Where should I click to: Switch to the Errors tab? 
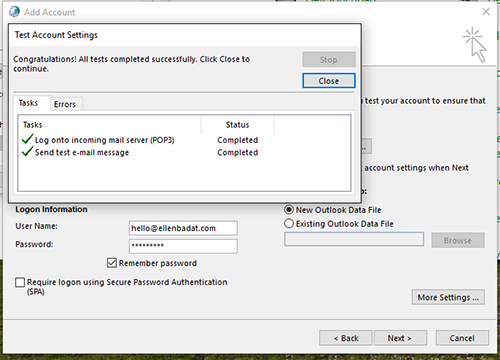coord(65,104)
